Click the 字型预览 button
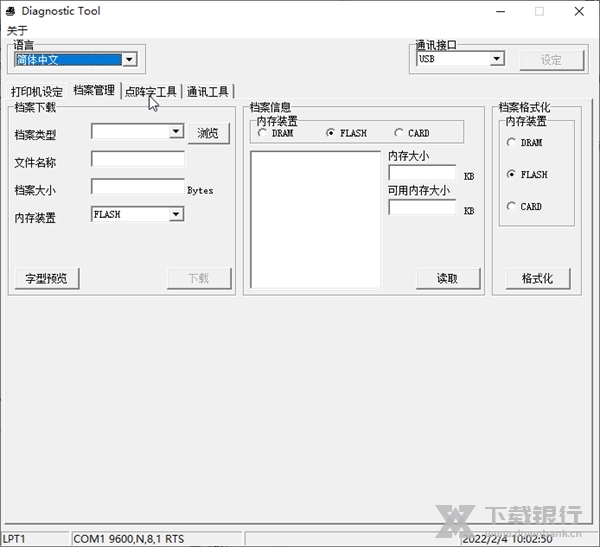Screen dimensions: 600x547 click(47, 278)
